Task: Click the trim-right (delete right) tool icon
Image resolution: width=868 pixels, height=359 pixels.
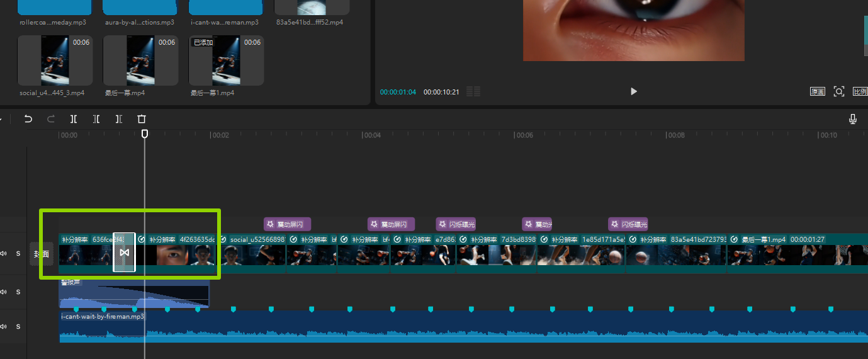Action: tap(119, 118)
